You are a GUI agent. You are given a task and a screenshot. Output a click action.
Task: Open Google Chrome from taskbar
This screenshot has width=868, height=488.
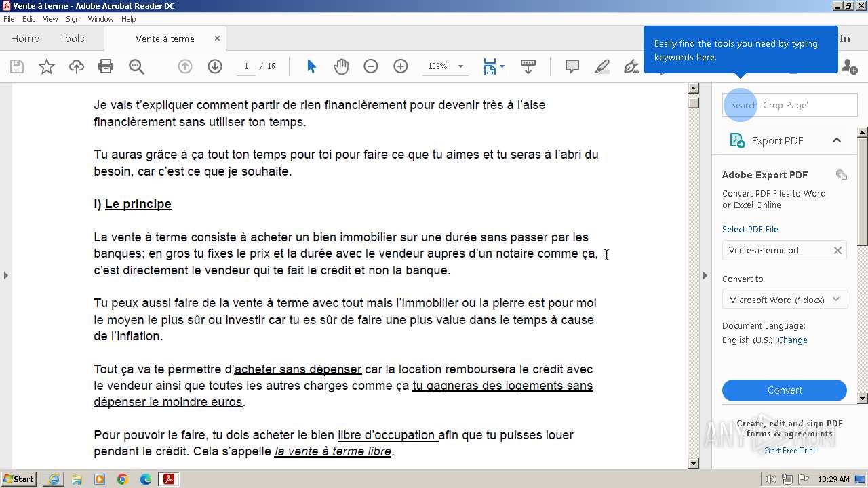123,479
